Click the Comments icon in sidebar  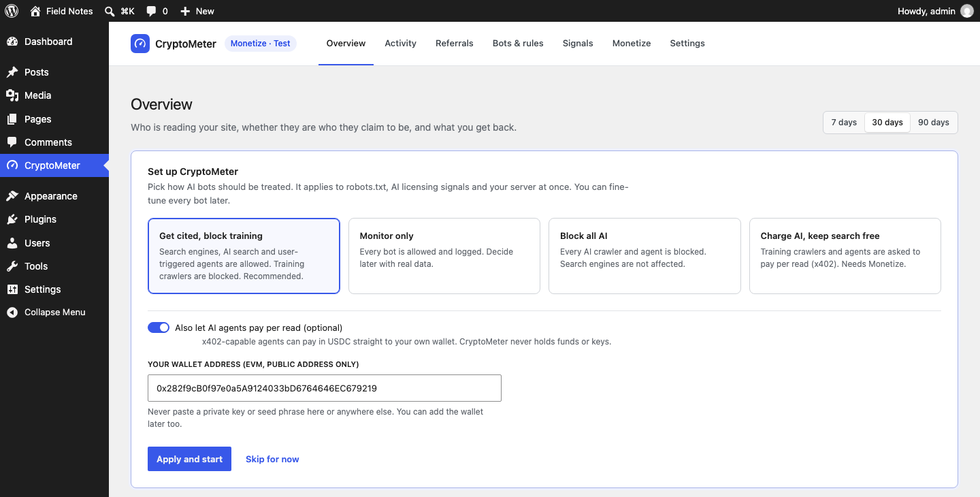[x=12, y=142]
